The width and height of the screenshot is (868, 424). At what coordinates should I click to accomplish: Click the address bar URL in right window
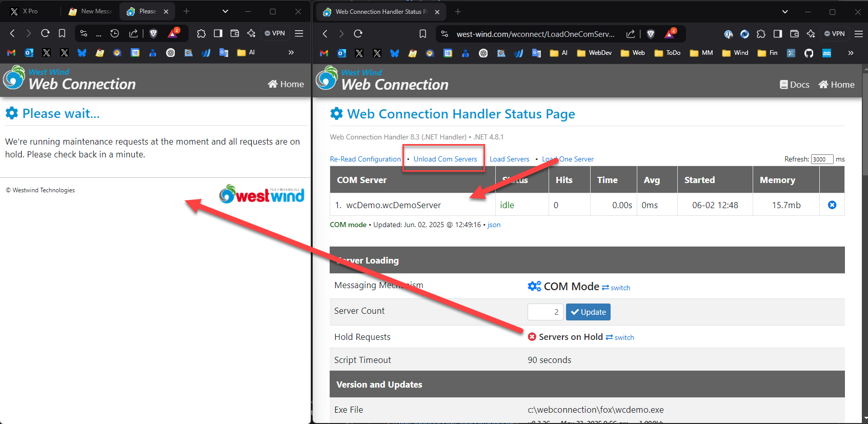(535, 34)
